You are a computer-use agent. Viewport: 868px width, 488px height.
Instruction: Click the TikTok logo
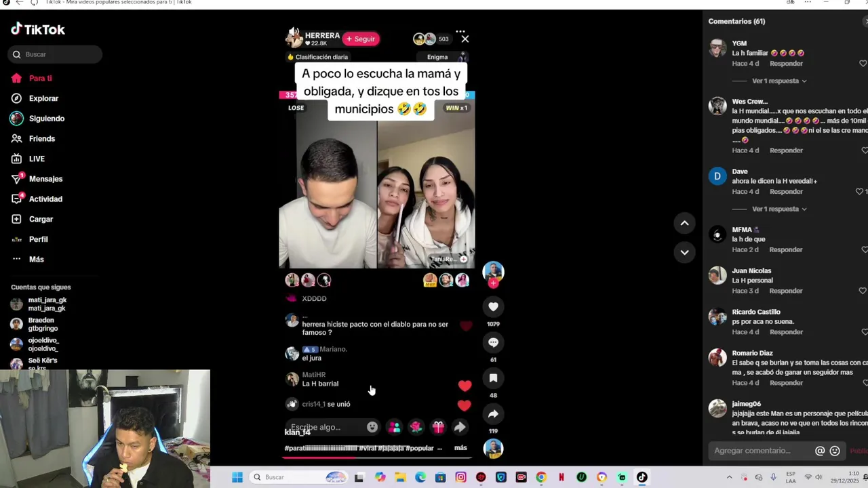(38, 29)
